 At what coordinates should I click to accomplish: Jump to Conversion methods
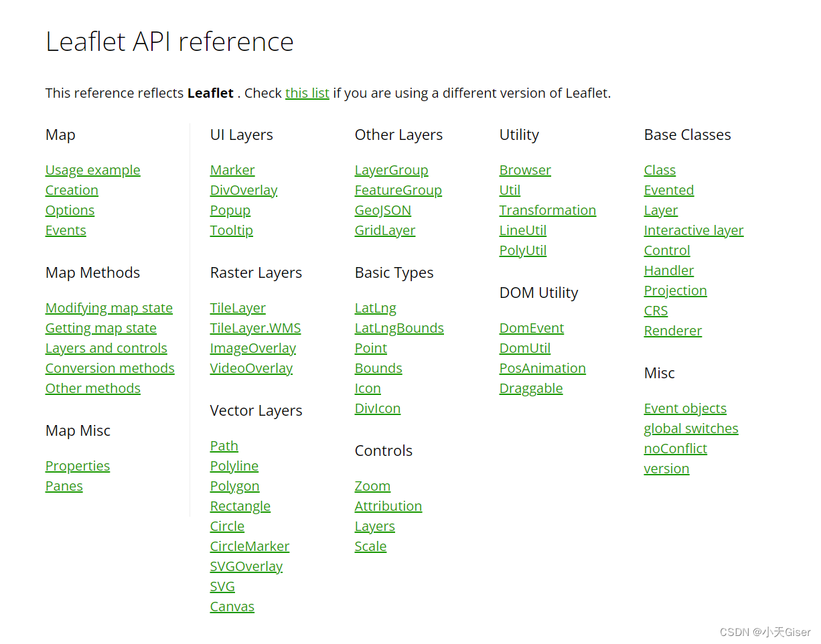110,368
